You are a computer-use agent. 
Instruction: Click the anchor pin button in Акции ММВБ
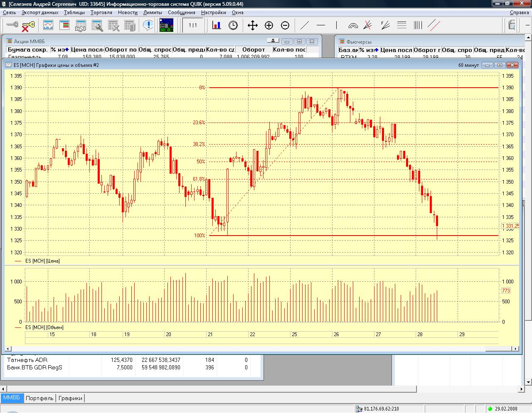(x=273, y=41)
